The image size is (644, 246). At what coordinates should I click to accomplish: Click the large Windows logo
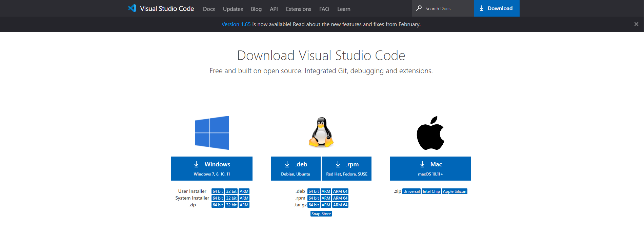coord(212,133)
